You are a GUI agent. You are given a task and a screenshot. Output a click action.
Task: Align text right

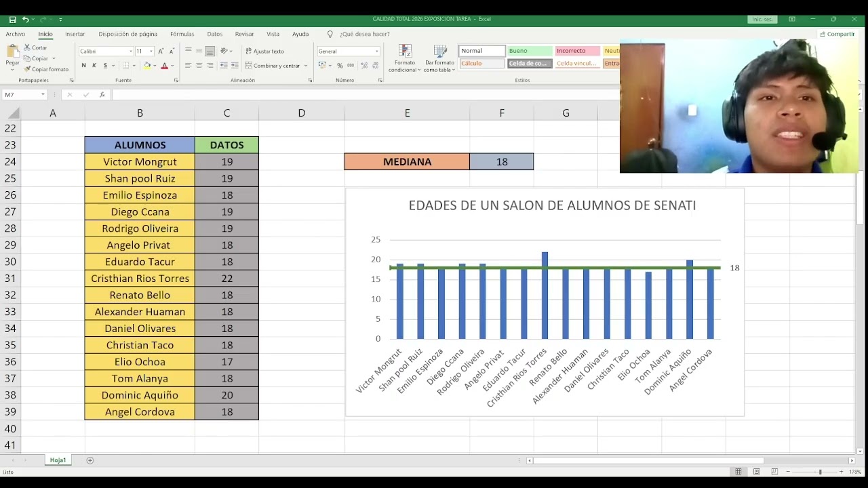tap(210, 66)
